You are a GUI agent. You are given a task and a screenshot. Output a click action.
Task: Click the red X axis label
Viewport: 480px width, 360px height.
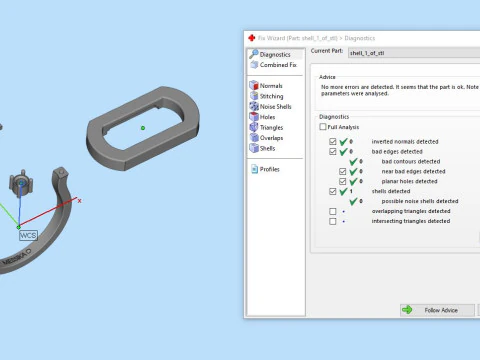pyautogui.click(x=79, y=201)
